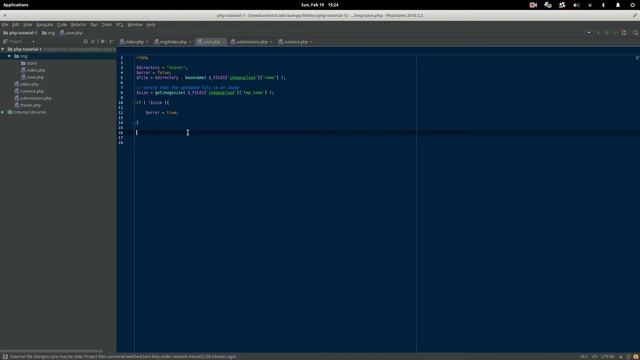
Task: Open the power session indicator
Action: click(x=632, y=5)
